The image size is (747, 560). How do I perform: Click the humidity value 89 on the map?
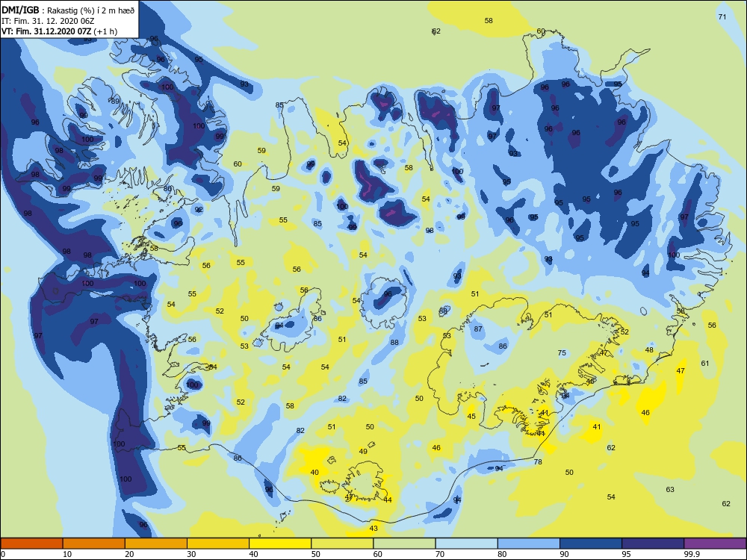coord(115,101)
